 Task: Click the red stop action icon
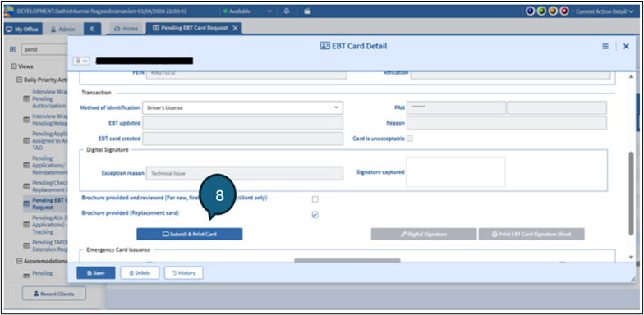pos(563,11)
